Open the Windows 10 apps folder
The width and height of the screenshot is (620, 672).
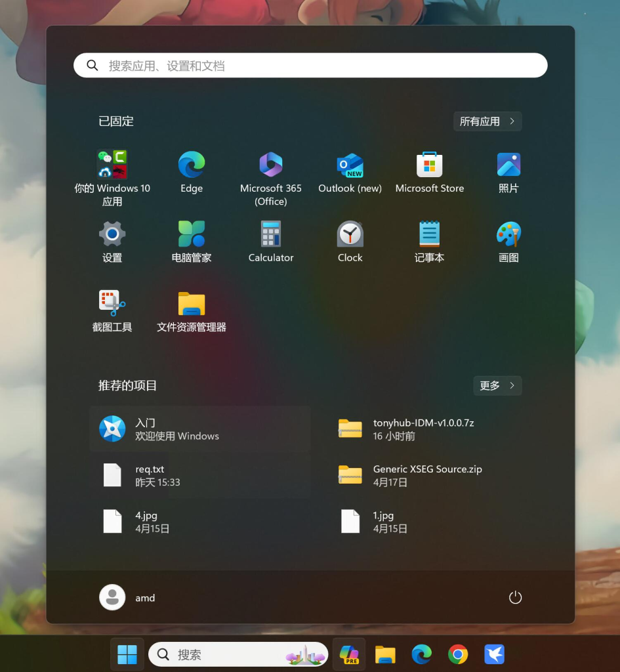click(x=112, y=178)
